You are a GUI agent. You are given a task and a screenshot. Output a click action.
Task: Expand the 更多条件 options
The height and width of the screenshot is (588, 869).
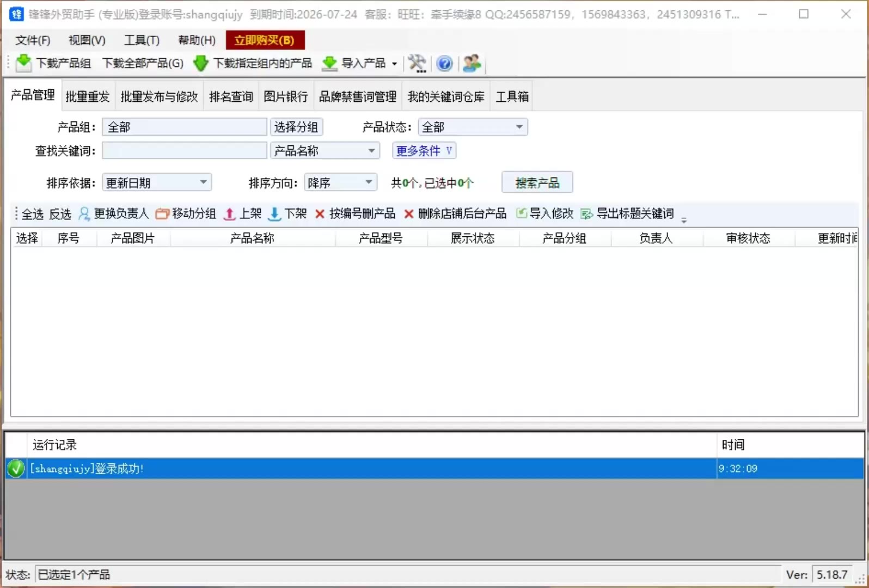(424, 150)
